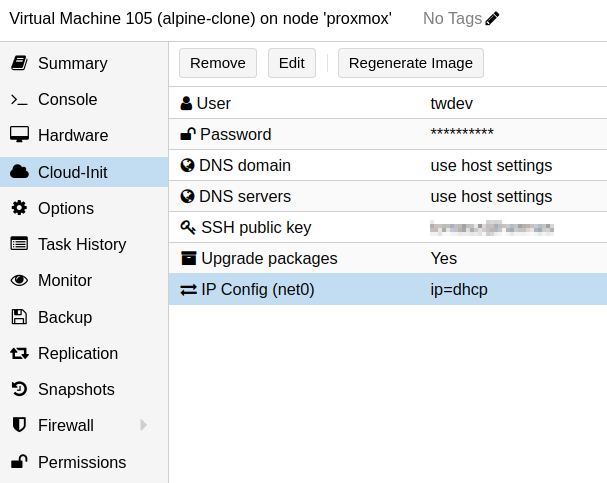Click the Permissions unlock icon in sidebar

[x=19, y=461]
